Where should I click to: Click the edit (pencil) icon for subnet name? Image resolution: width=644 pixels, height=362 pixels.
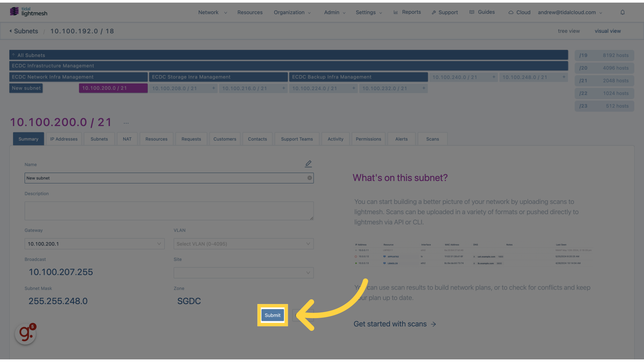pyautogui.click(x=308, y=164)
